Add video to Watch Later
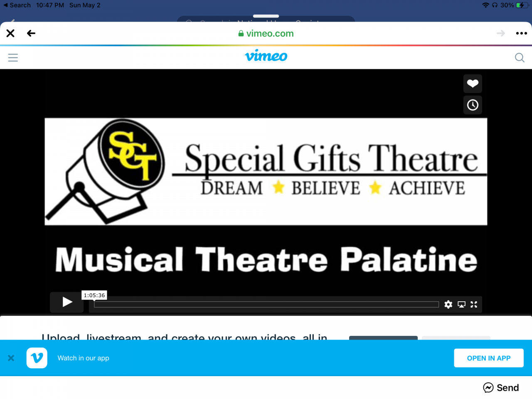Image resolution: width=532 pixels, height=399 pixels. pyautogui.click(x=473, y=105)
